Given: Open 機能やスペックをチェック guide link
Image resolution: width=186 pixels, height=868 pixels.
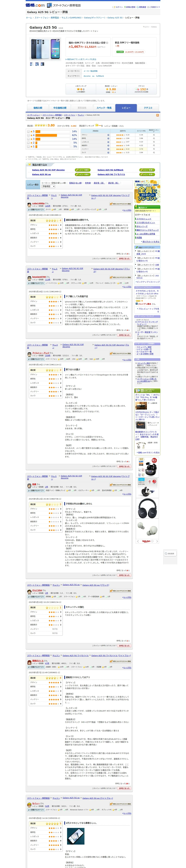Looking at the screenshot, I should coord(147,230).
